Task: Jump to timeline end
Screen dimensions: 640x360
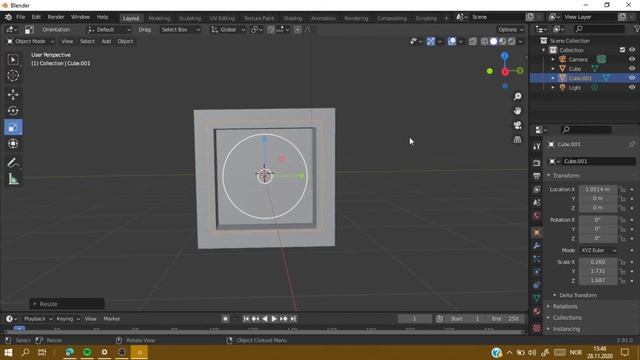Action: tap(293, 319)
